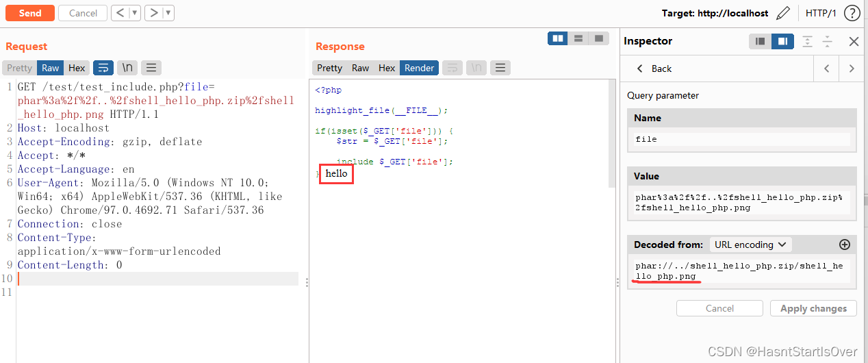Image resolution: width=868 pixels, height=363 pixels.
Task: Select side-by-side request/response layout
Action: click(x=558, y=38)
